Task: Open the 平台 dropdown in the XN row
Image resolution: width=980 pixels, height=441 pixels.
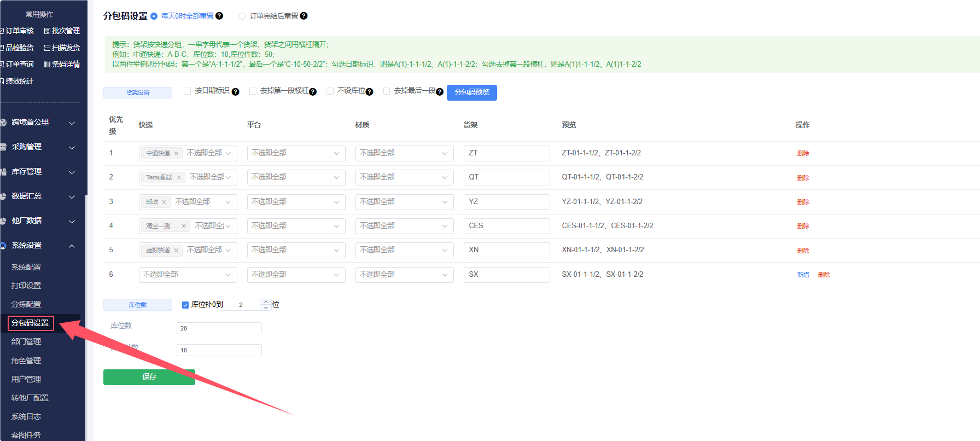Action: pos(296,250)
